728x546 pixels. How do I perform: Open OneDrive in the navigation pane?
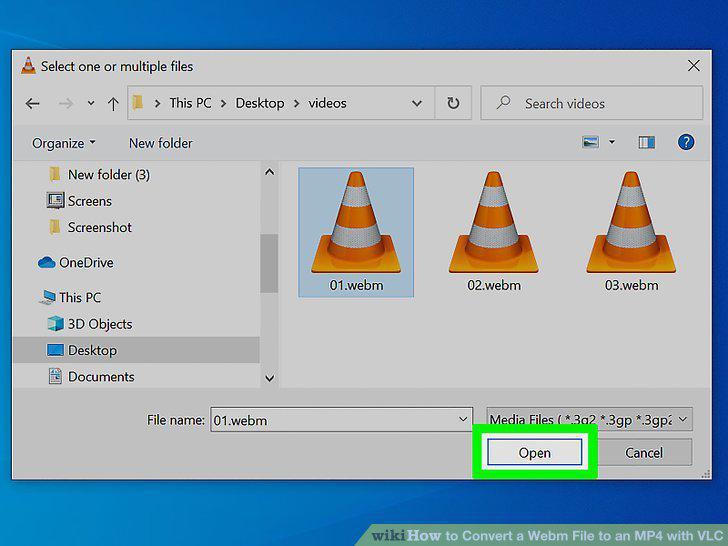(x=86, y=262)
